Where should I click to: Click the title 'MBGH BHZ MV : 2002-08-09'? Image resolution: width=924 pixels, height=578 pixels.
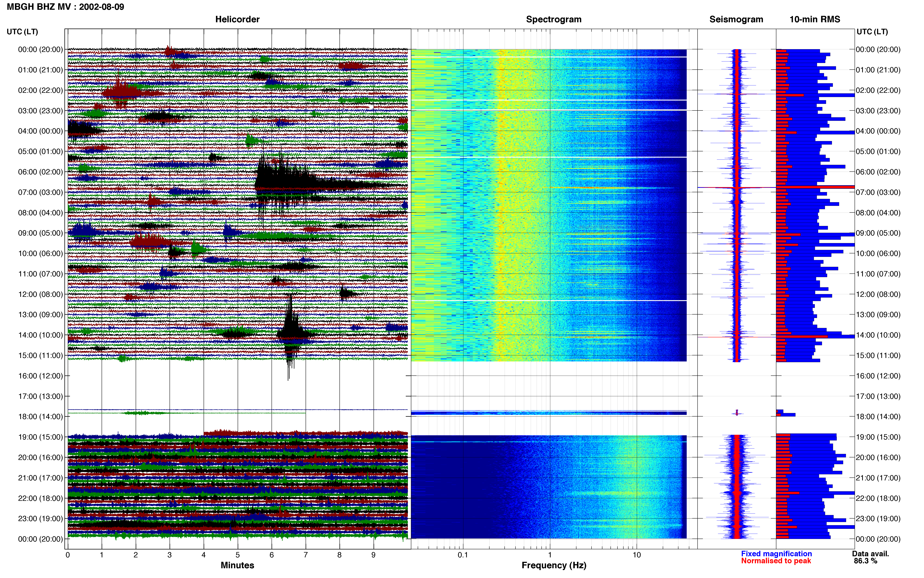click(x=65, y=7)
